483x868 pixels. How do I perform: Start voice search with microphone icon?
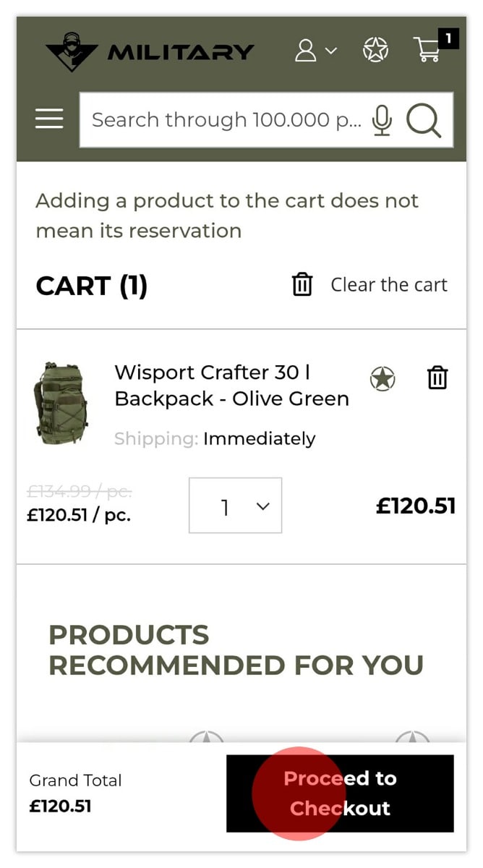(382, 120)
